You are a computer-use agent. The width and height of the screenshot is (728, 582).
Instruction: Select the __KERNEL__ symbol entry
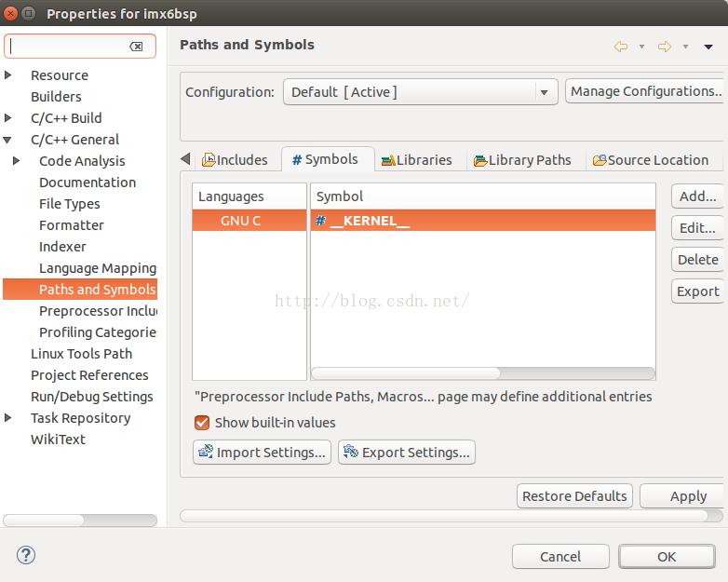(x=370, y=221)
